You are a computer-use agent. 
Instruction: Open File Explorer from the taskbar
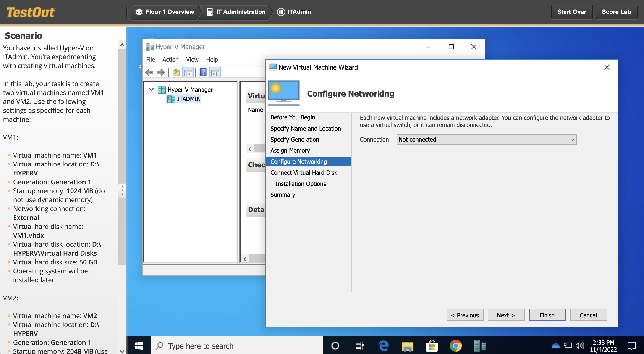tap(408, 346)
